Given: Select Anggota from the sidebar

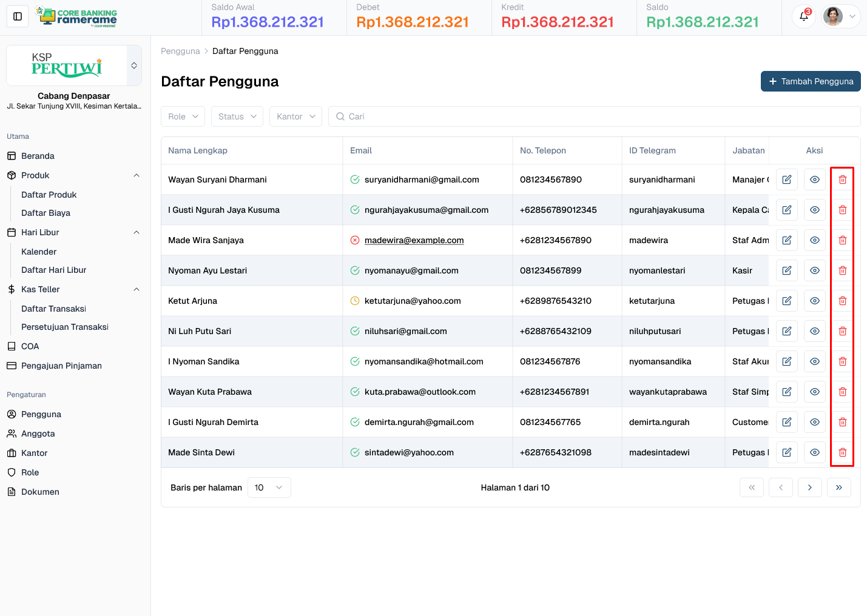Looking at the screenshot, I should [38, 434].
